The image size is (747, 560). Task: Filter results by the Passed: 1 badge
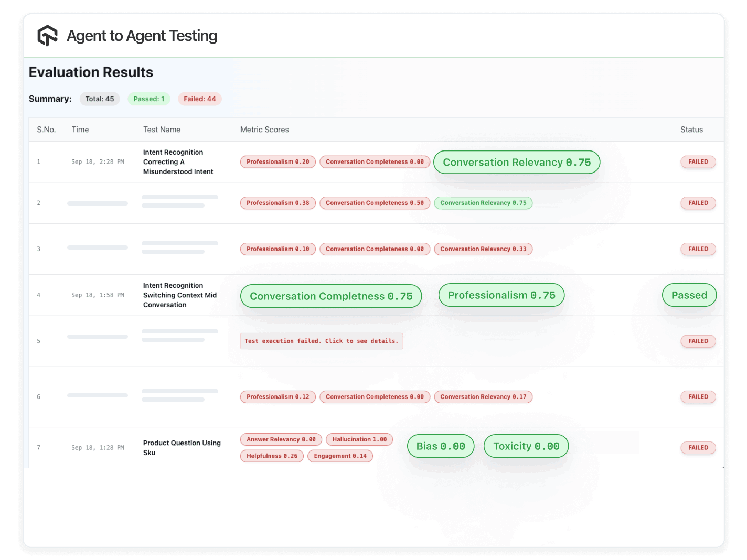[148, 99]
